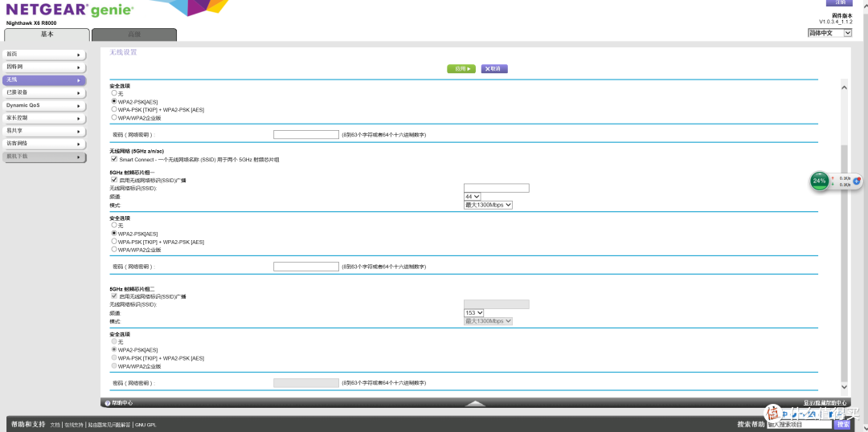Toggle the Smart Connect checkbox
Image resolution: width=868 pixels, height=432 pixels.
click(x=114, y=159)
